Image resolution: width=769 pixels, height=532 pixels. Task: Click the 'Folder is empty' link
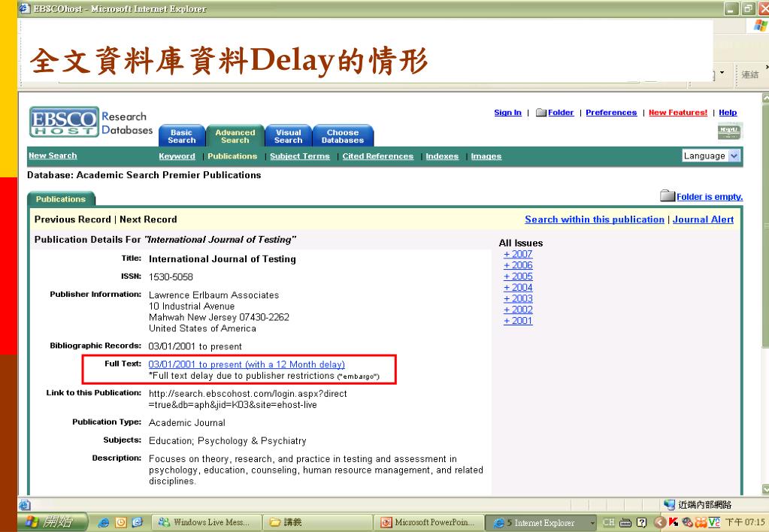pos(710,197)
